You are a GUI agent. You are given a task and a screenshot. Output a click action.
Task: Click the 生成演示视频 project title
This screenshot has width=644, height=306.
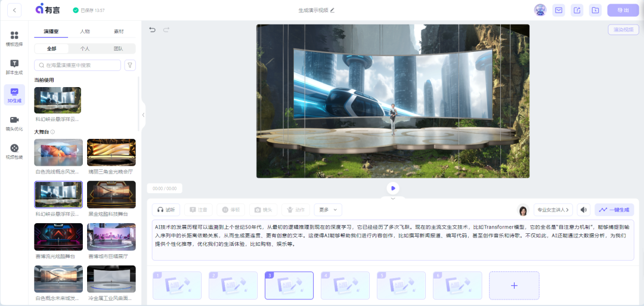[x=313, y=10]
